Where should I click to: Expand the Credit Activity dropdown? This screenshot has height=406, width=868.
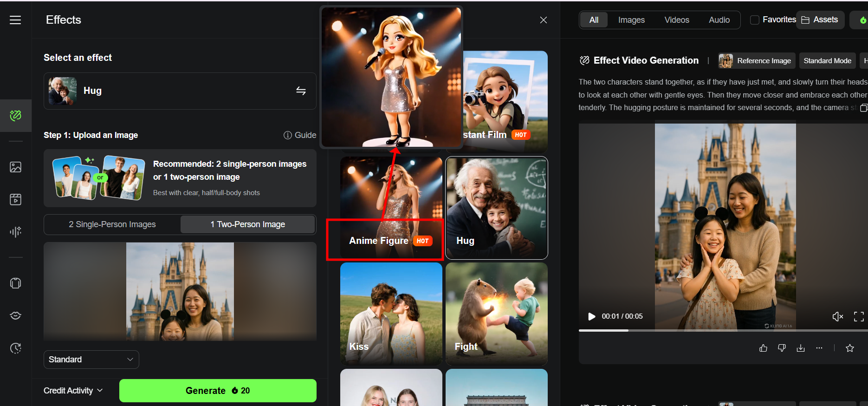(73, 391)
